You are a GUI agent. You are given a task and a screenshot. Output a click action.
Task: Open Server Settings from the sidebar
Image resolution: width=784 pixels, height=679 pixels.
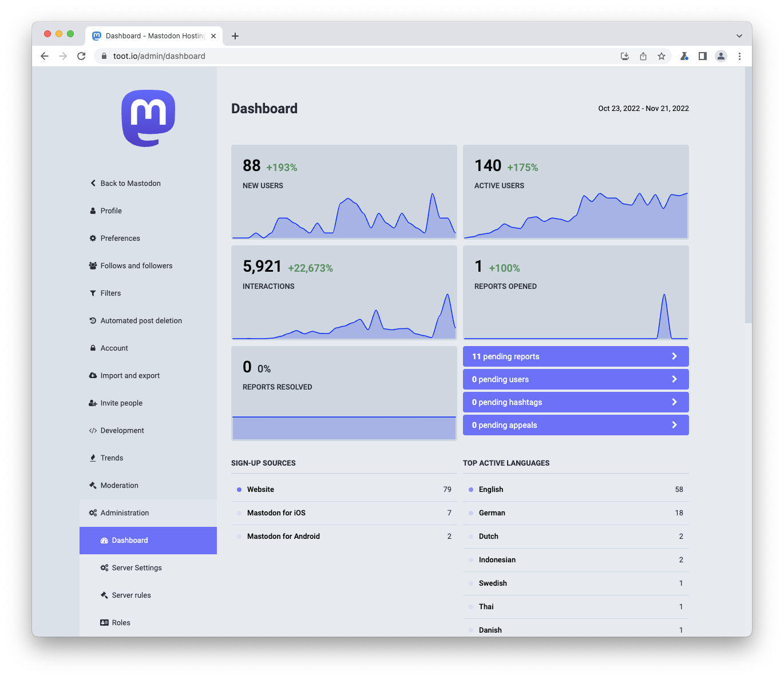pos(137,567)
